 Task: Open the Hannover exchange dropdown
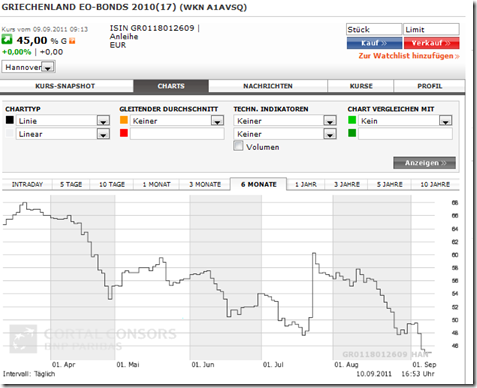point(28,67)
